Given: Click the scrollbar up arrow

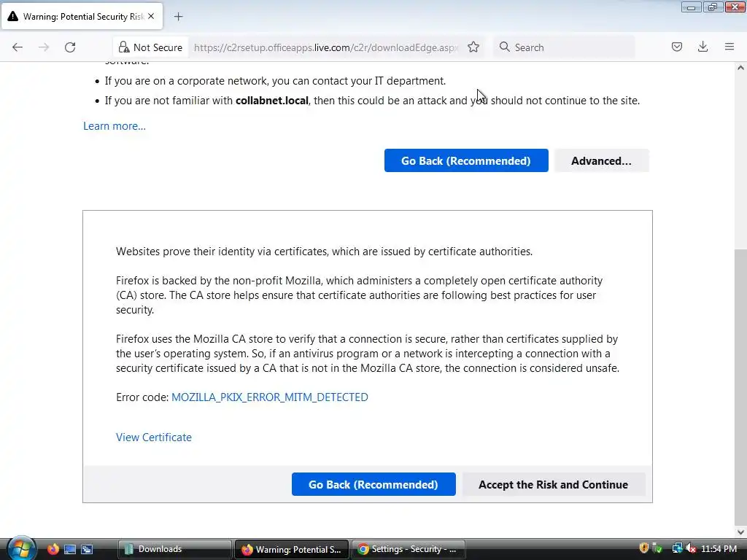Looking at the screenshot, I should pos(740,68).
